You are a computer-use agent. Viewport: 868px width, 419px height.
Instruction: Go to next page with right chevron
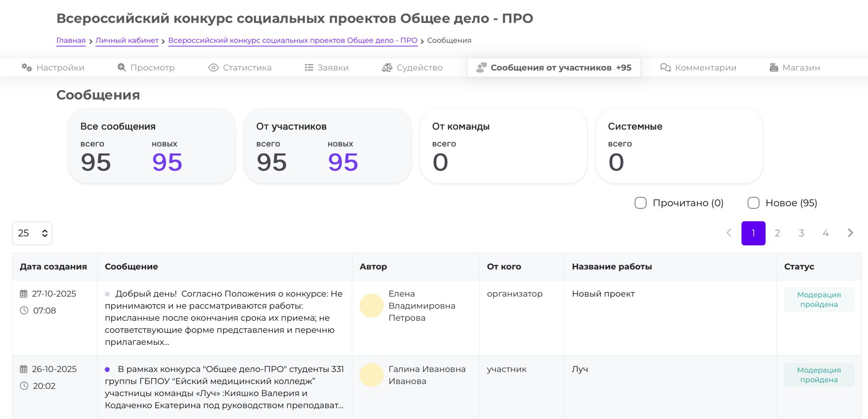850,233
